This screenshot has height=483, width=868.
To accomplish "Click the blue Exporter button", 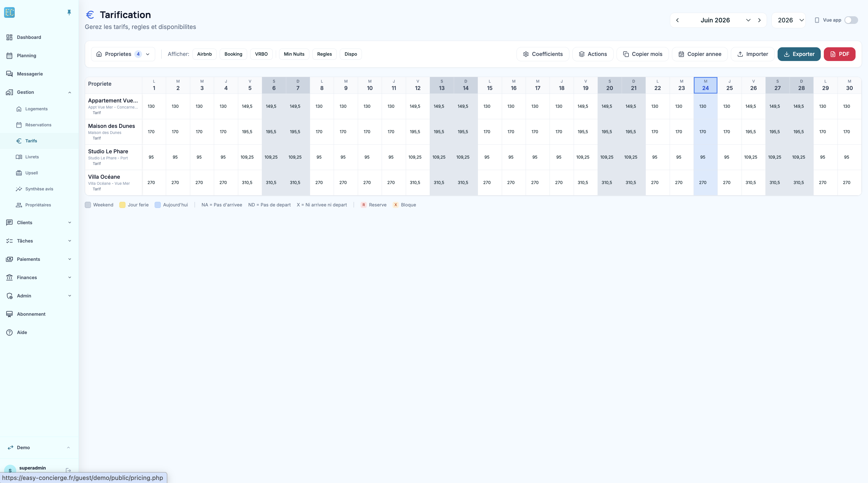I will pos(799,54).
